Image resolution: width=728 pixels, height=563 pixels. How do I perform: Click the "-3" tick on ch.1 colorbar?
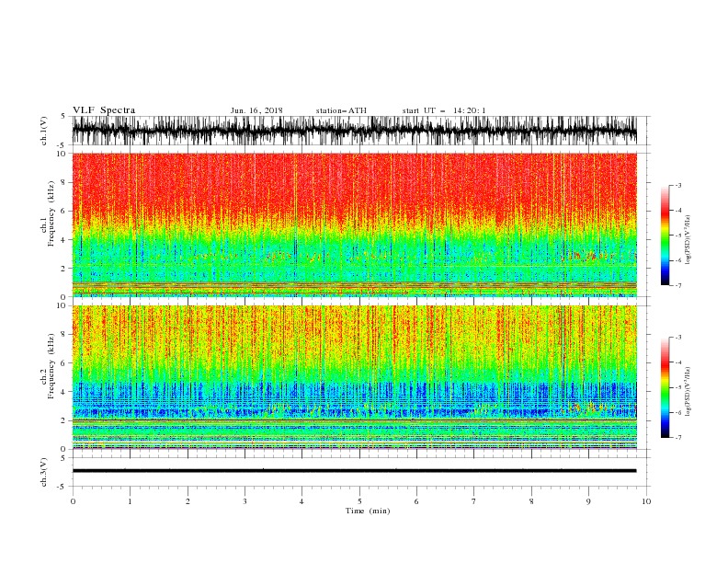pos(677,185)
